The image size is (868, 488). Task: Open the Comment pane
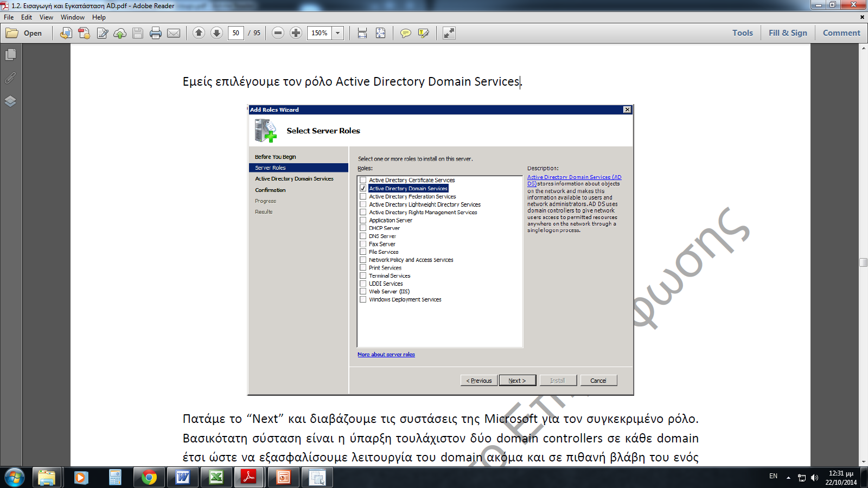pos(841,33)
